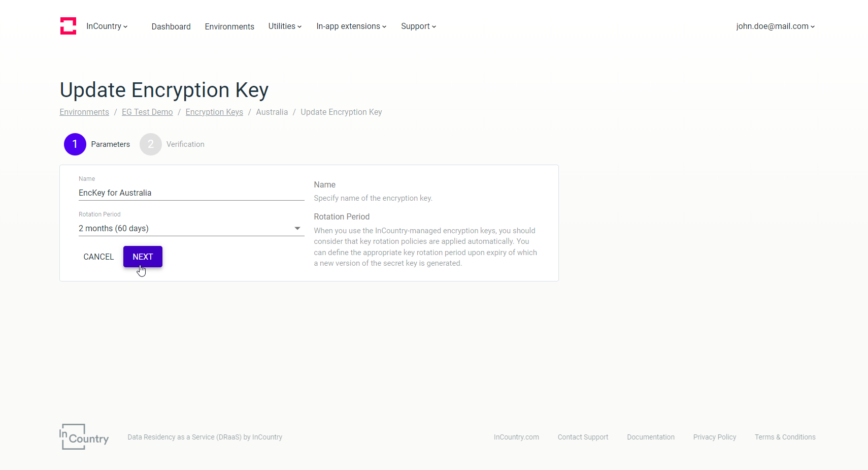This screenshot has height=470, width=868.
Task: Open the InCountry workspace dropdown
Action: point(107,26)
